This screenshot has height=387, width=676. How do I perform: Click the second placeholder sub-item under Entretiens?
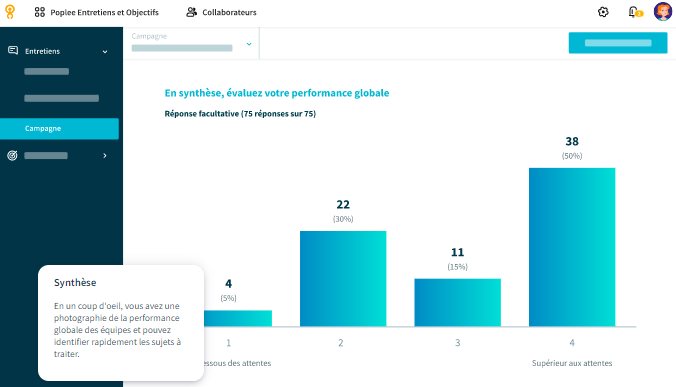62,98
